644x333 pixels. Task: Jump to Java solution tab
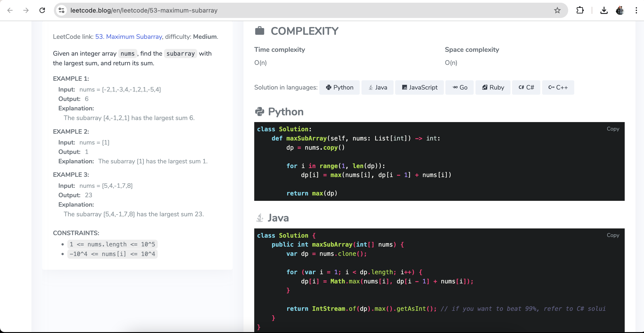pyautogui.click(x=377, y=88)
